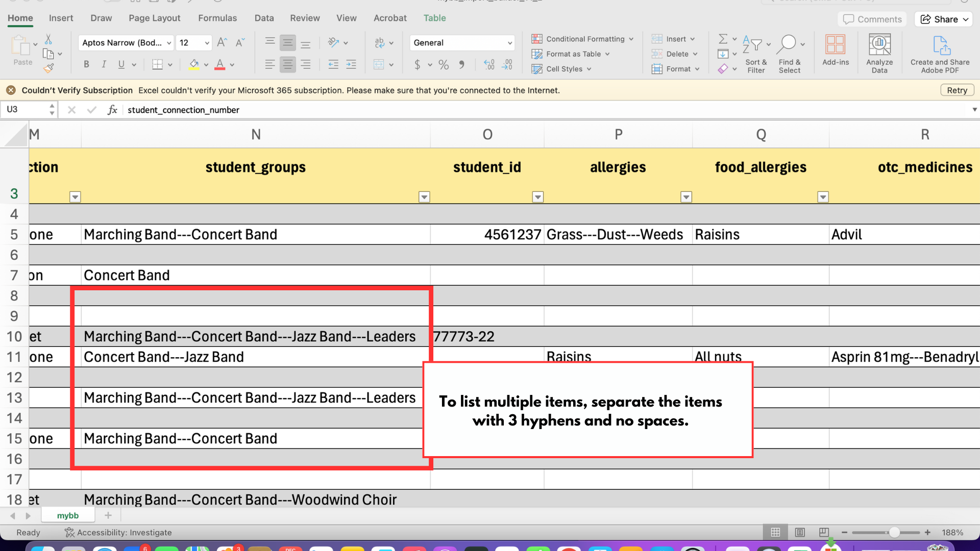
Task: Toggle Center horizontal alignment
Action: (x=288, y=64)
